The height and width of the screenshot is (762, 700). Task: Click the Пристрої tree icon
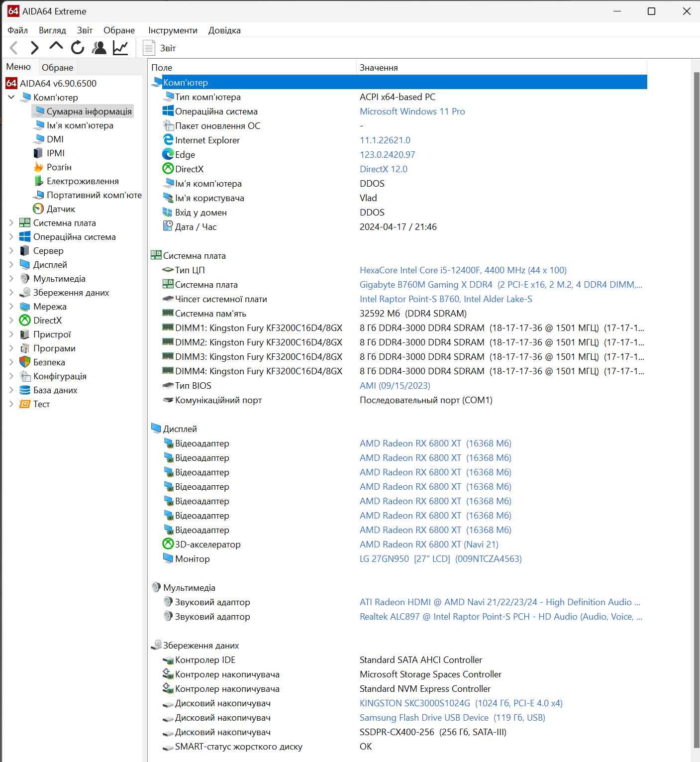pyautogui.click(x=25, y=334)
